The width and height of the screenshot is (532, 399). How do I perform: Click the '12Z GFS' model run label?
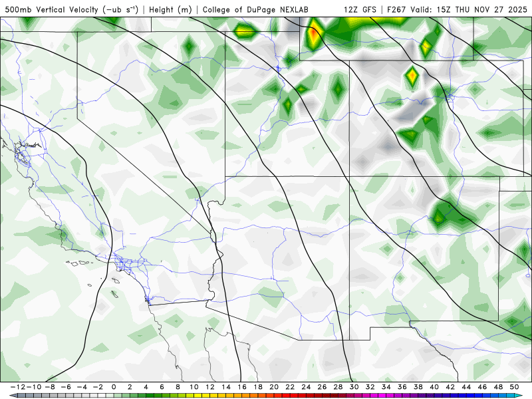pos(360,9)
